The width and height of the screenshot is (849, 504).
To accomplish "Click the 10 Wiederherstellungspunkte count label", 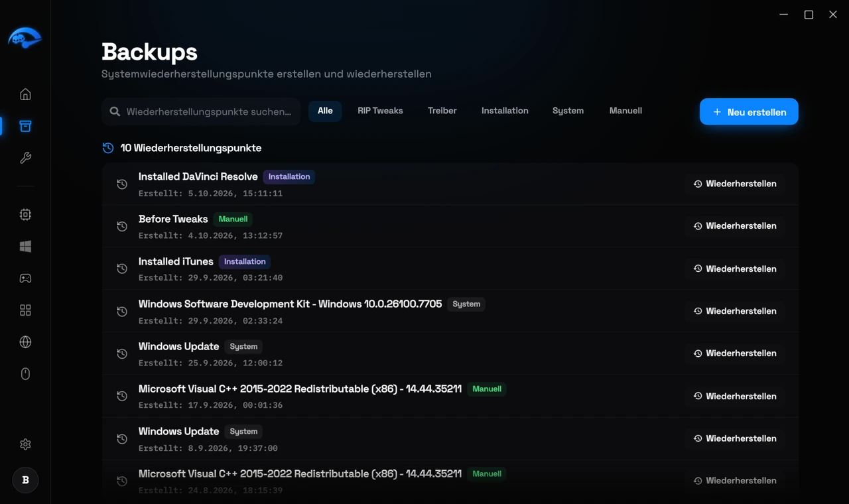I will click(x=191, y=148).
